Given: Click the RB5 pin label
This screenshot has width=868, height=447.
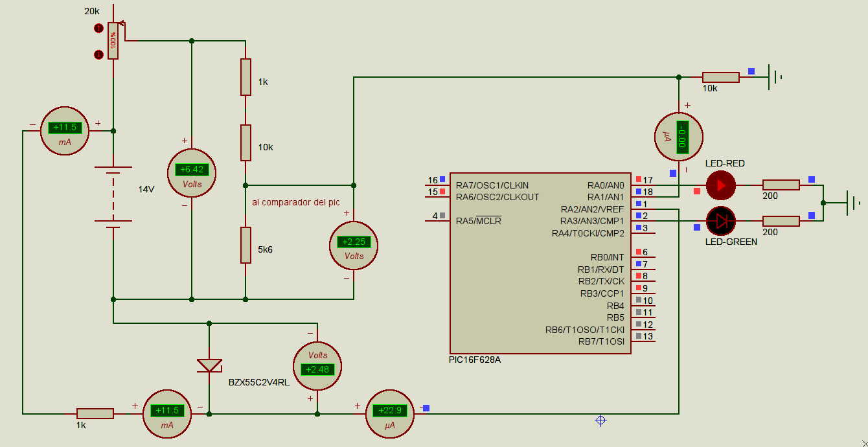Looking at the screenshot, I should pos(615,317).
